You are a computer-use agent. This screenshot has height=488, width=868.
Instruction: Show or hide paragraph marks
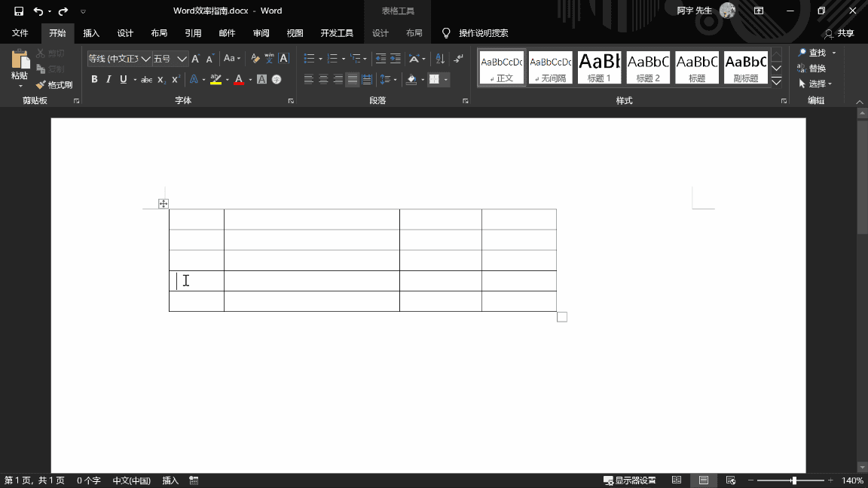point(458,59)
